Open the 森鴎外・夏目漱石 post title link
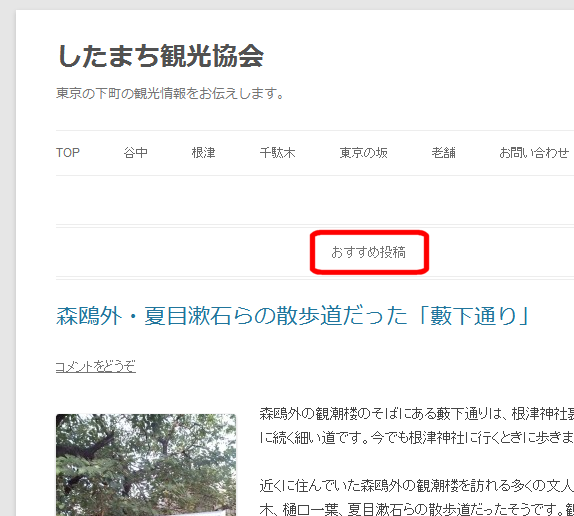574x516 pixels. tap(292, 316)
